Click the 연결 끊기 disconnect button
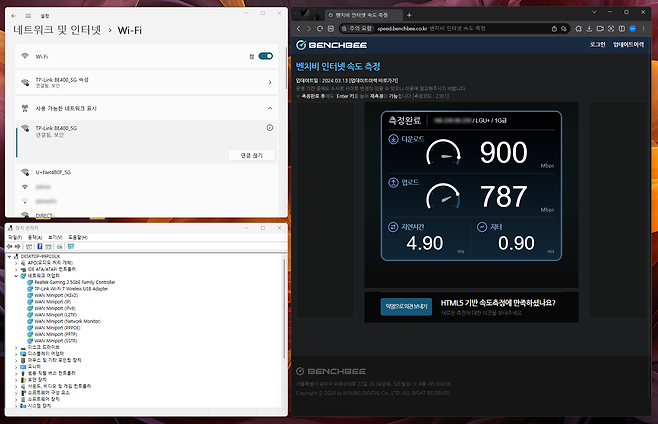Viewport: 658px width, 424px height. tap(251, 155)
